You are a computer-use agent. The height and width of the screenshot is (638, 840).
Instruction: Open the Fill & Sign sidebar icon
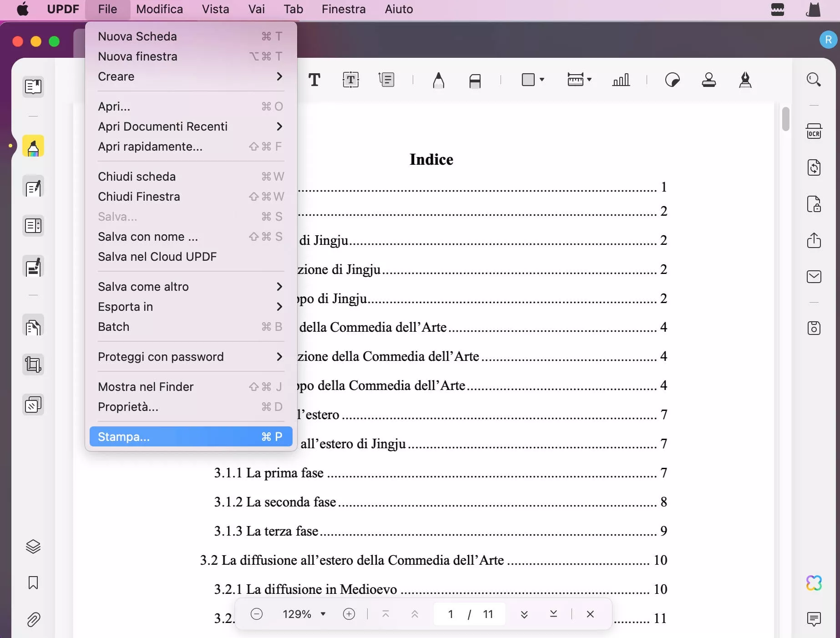point(33,267)
